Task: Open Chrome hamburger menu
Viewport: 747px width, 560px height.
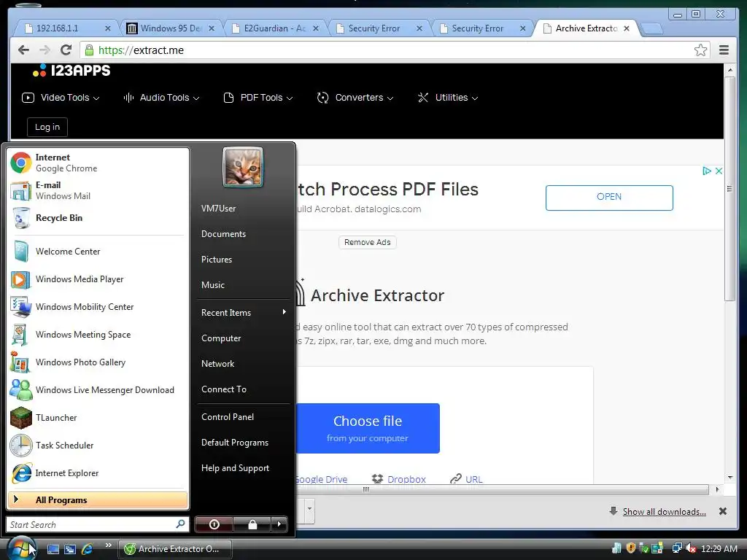Action: tap(724, 50)
